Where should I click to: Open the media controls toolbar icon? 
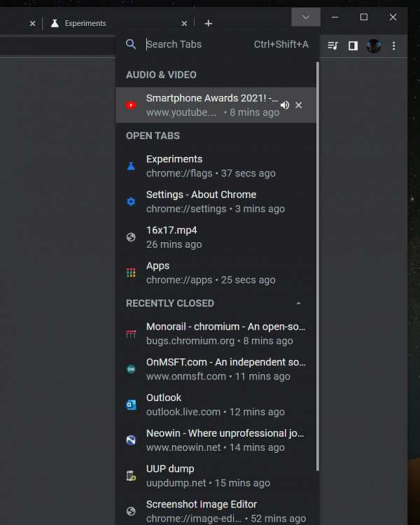(332, 45)
